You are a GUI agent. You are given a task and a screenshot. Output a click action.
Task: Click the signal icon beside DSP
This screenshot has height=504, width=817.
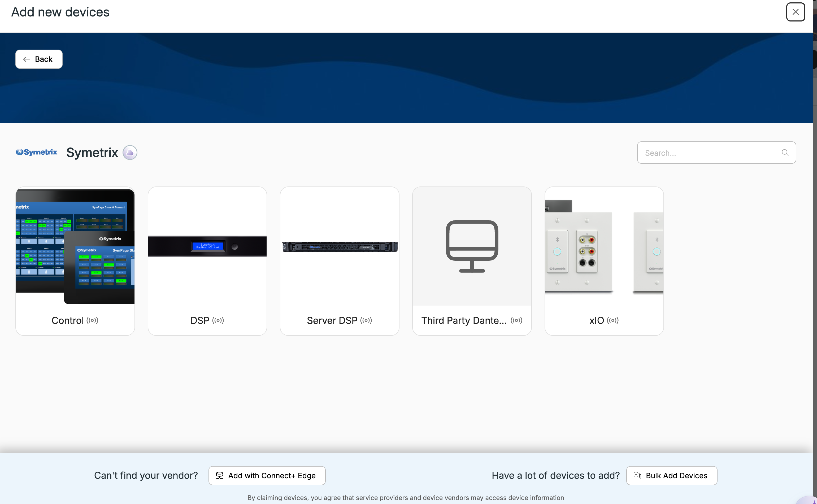(x=218, y=320)
